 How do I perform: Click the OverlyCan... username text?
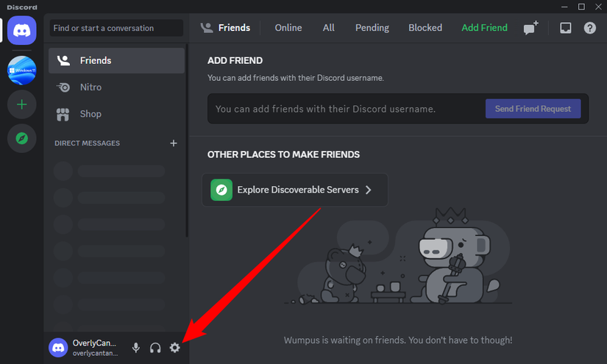click(x=94, y=343)
